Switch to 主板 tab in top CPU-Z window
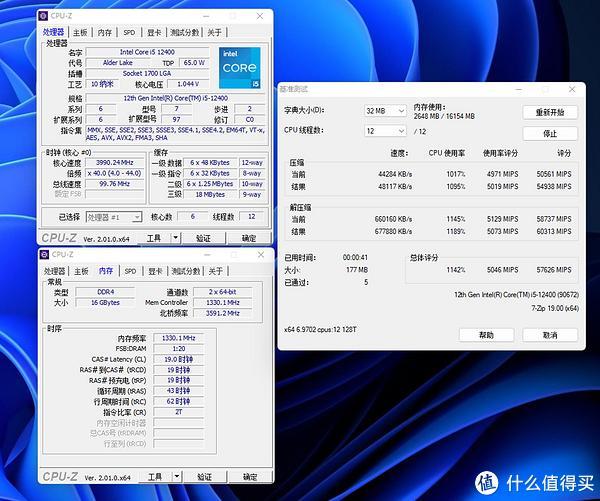 [80, 33]
